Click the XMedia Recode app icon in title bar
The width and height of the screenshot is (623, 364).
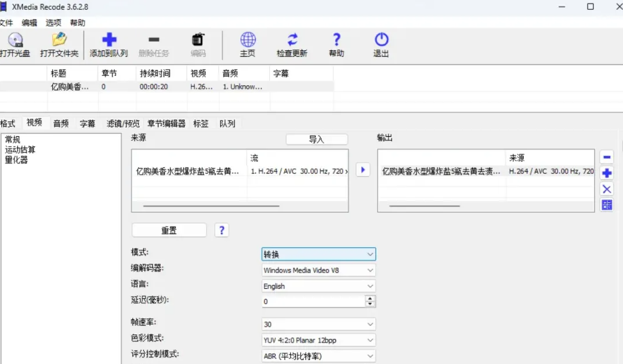pyautogui.click(x=3, y=7)
